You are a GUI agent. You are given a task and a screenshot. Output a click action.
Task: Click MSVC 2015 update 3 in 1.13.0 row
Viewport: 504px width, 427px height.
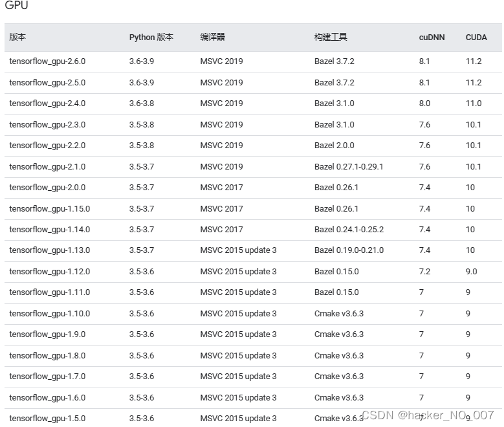(238, 250)
